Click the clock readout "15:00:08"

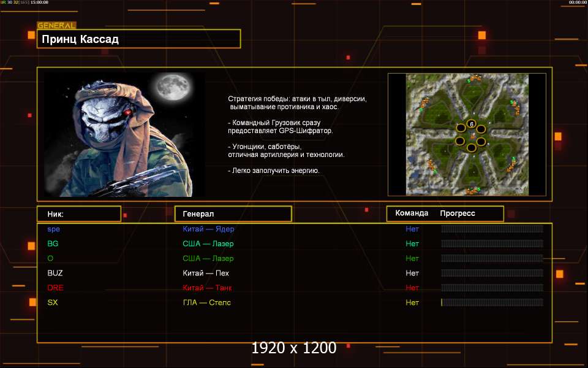point(39,2)
